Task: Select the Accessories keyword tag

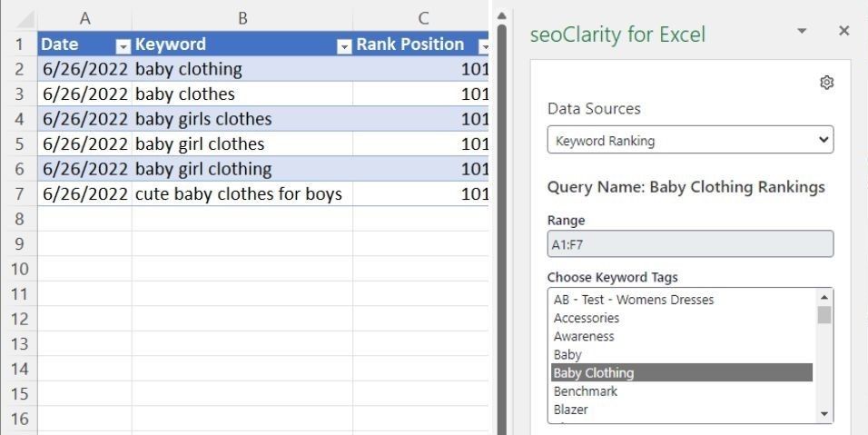Action: [587, 318]
